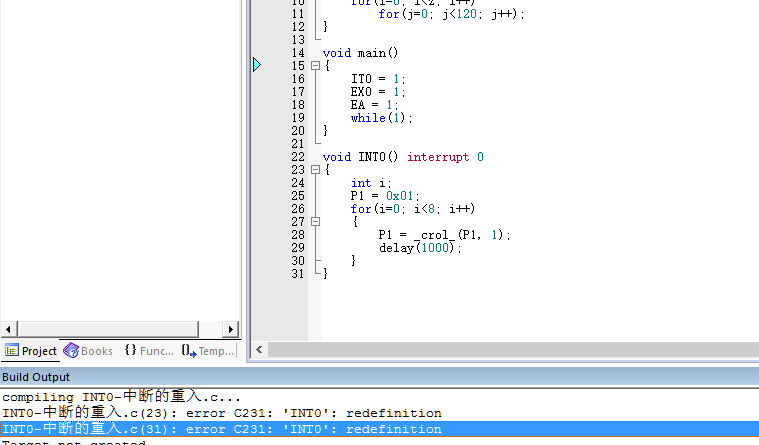Viewport: 759px width, 445px height.
Task: Open the Books tab
Action: click(88, 351)
